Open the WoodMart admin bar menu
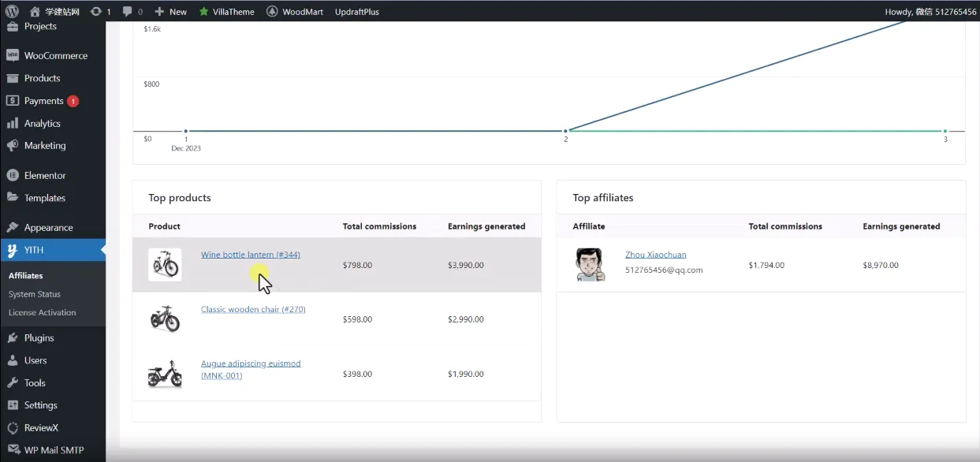This screenshot has width=980, height=462. coord(296,12)
